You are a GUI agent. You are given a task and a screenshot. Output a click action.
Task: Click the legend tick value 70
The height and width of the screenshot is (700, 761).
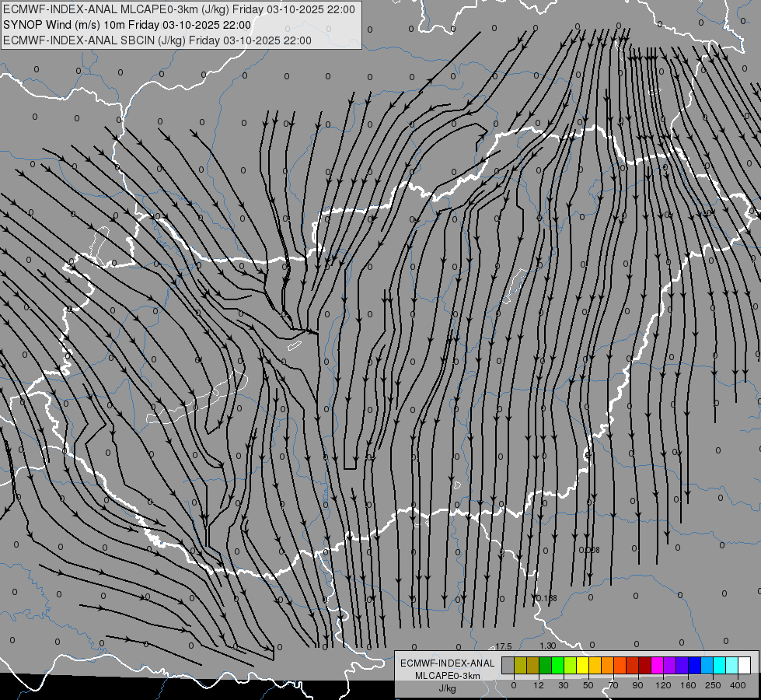point(613,685)
